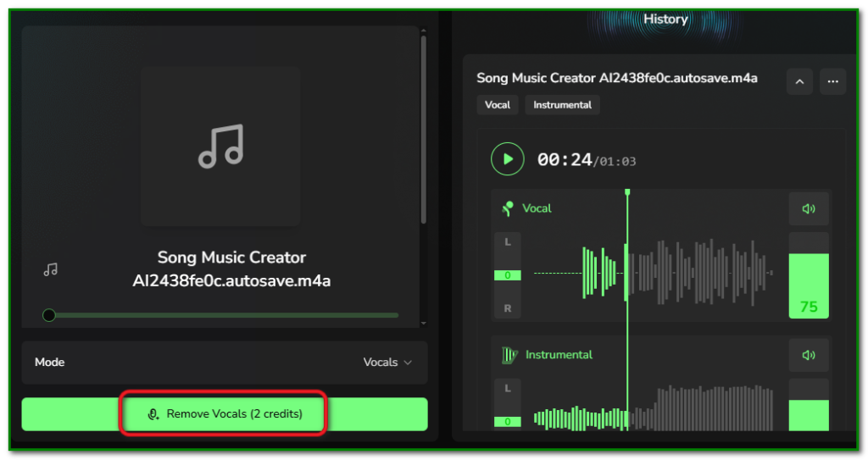Click the small music note icon

[51, 269]
